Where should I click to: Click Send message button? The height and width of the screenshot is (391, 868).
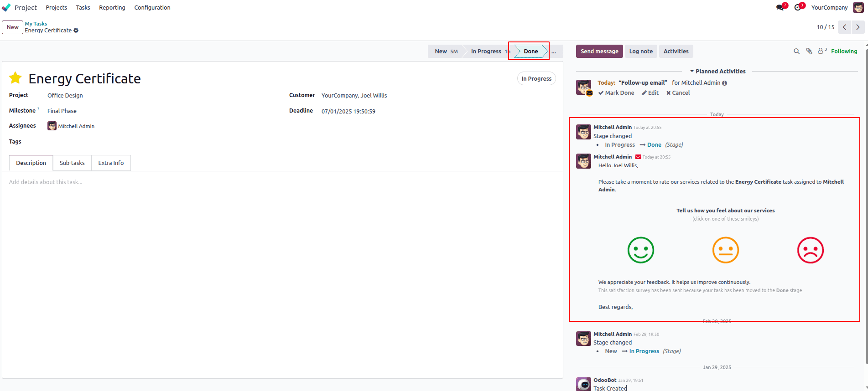point(599,51)
